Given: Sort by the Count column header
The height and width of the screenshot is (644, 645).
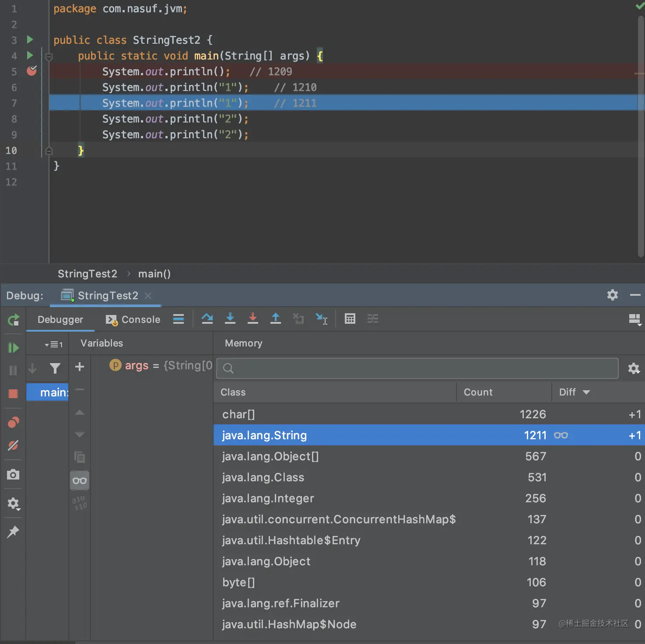Looking at the screenshot, I should (x=504, y=392).
